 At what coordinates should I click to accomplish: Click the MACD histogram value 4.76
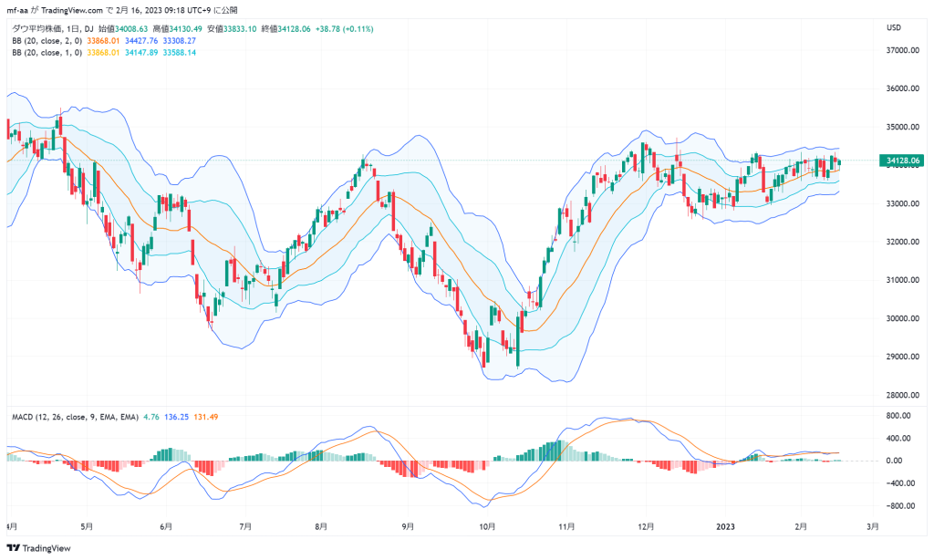point(151,417)
